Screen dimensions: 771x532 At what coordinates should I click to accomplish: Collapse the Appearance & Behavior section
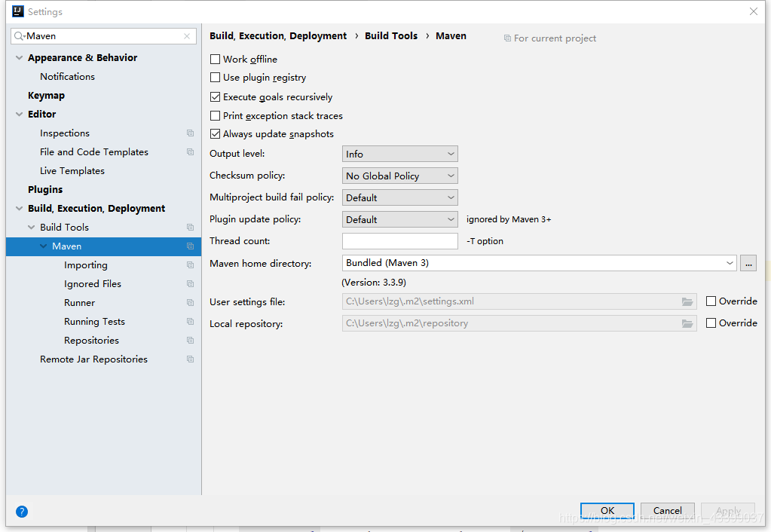pyautogui.click(x=19, y=57)
